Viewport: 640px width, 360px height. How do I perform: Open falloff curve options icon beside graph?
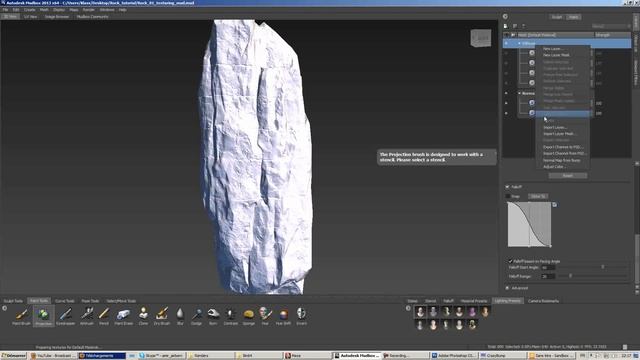554,204
